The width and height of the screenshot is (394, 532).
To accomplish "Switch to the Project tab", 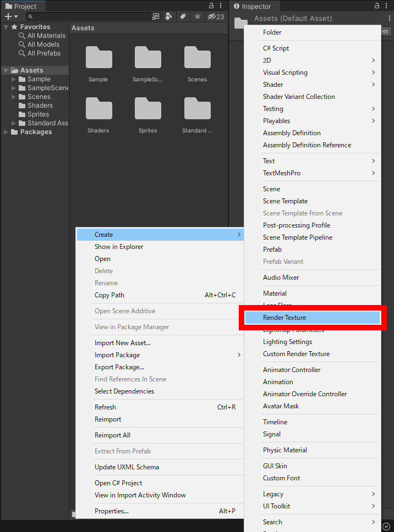I will [x=24, y=7].
